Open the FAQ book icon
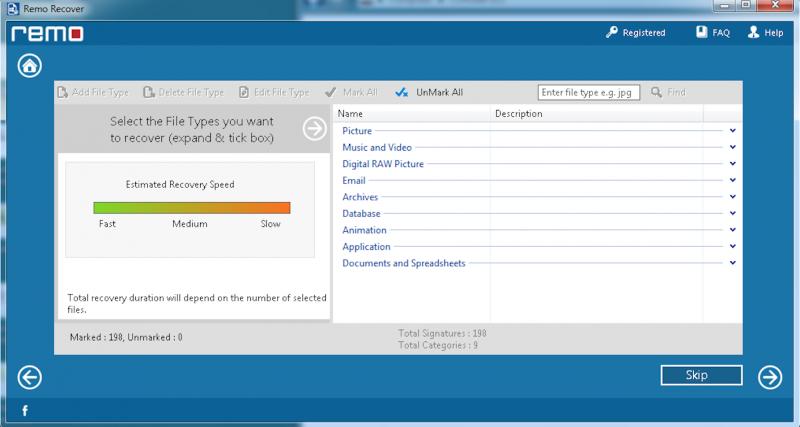This screenshot has width=800, height=427. [x=702, y=32]
